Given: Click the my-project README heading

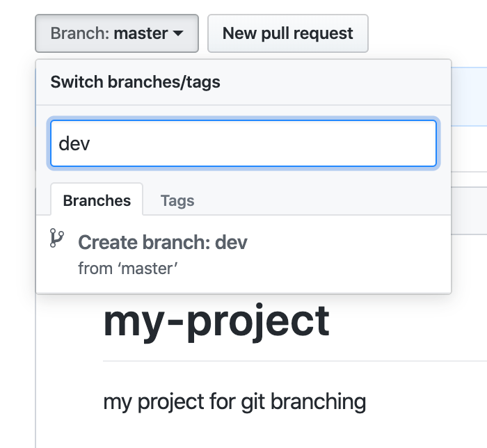Looking at the screenshot, I should point(216,321).
